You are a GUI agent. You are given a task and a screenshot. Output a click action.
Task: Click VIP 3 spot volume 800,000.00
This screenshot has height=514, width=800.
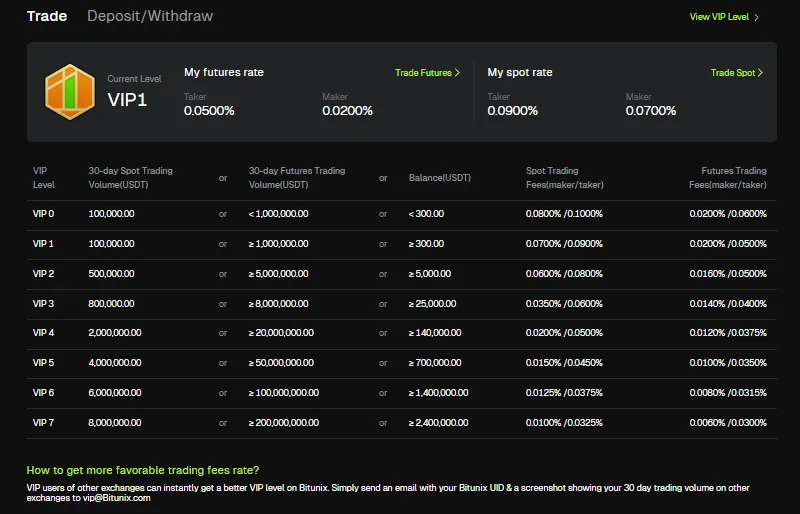tap(111, 304)
